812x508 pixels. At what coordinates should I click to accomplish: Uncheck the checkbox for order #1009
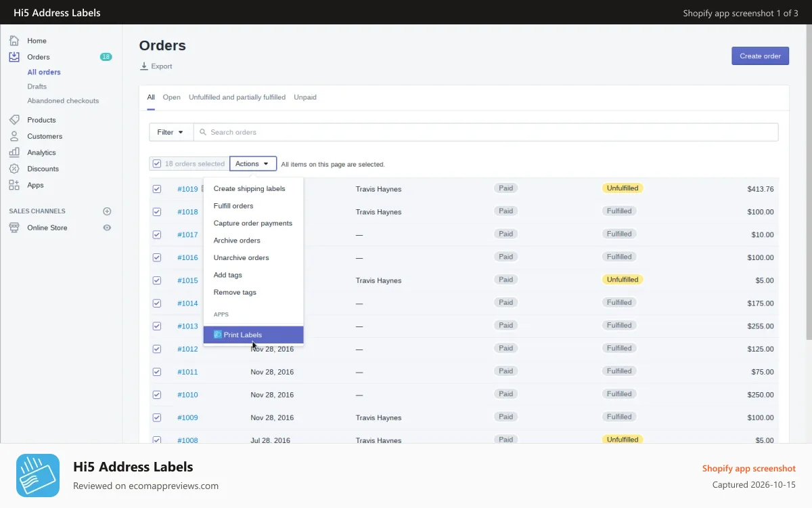pyautogui.click(x=157, y=417)
